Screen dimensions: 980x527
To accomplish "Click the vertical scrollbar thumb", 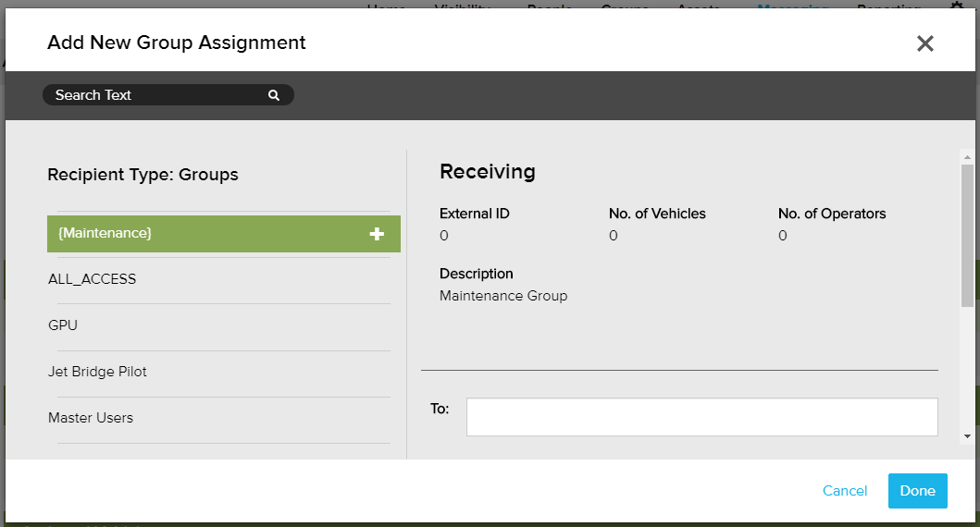I will point(967,236).
